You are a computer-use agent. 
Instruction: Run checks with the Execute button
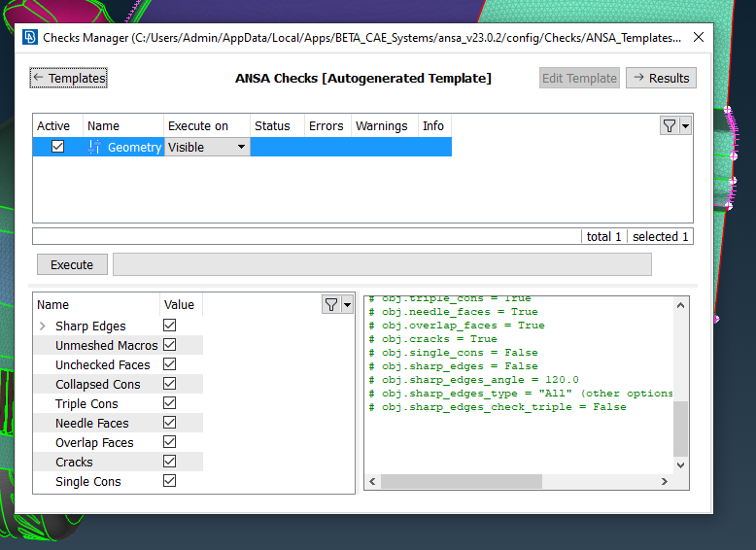coord(72,264)
